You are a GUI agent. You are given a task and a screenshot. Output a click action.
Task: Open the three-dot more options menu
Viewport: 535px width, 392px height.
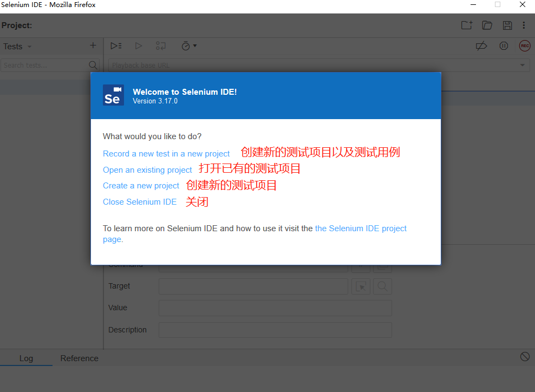click(524, 25)
